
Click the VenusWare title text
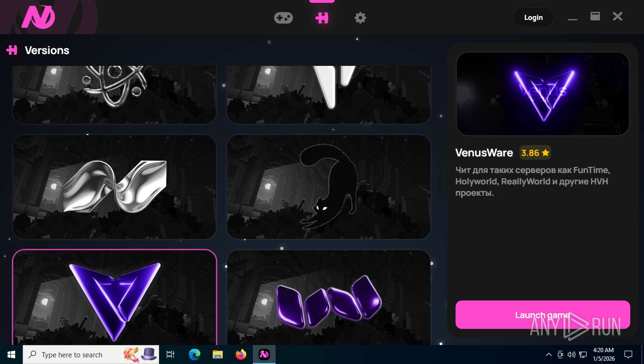pos(484,153)
